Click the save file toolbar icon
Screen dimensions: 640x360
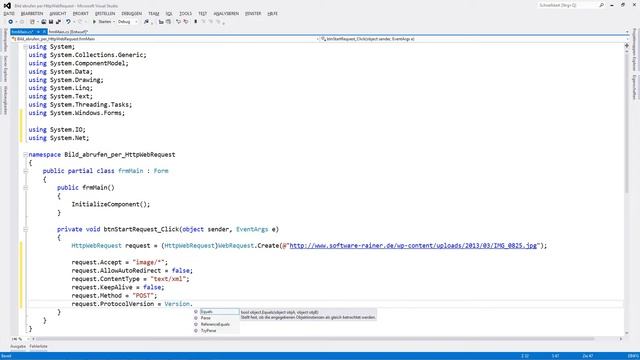51,22
